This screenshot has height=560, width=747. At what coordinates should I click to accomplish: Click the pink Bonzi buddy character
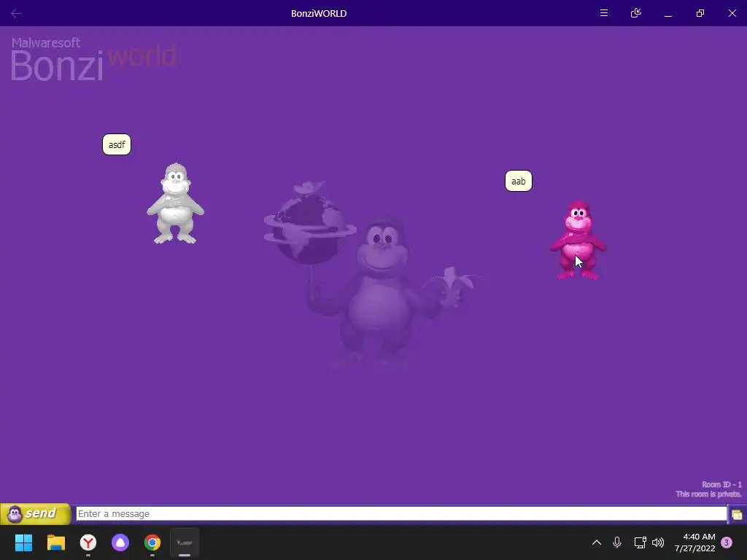click(x=578, y=239)
